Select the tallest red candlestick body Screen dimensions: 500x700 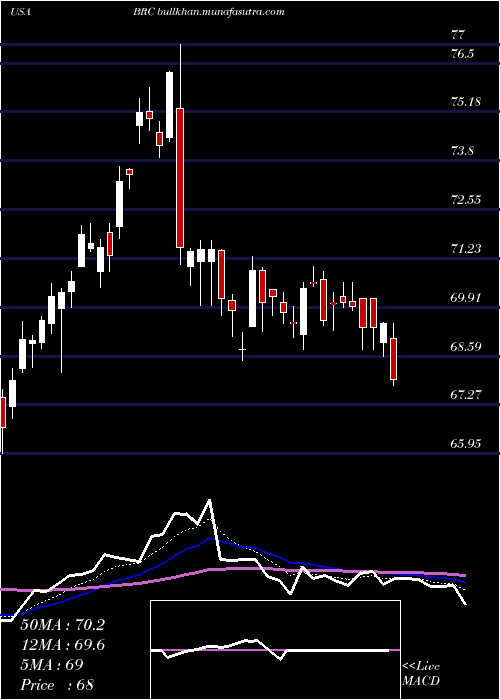click(x=180, y=178)
